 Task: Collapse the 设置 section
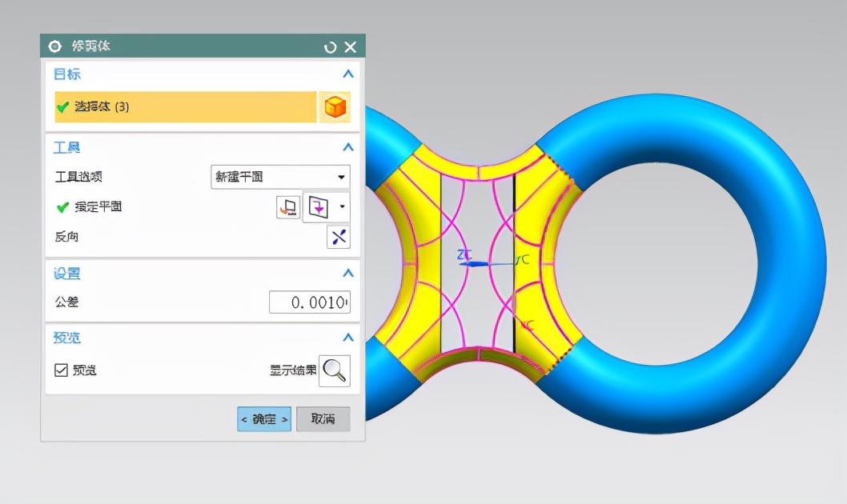347,274
